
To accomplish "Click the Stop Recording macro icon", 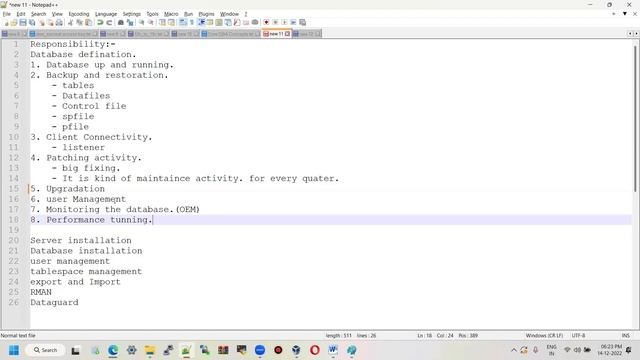I will click(275, 22).
